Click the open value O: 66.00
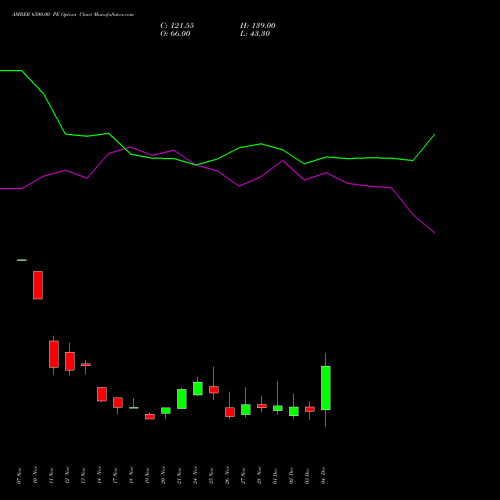 (175, 34)
